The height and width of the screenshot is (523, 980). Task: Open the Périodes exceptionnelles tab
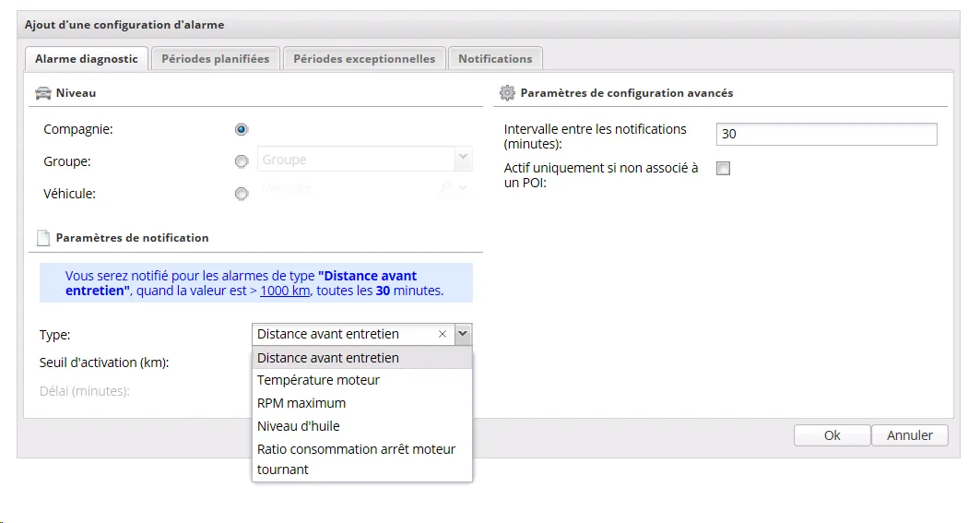(364, 59)
